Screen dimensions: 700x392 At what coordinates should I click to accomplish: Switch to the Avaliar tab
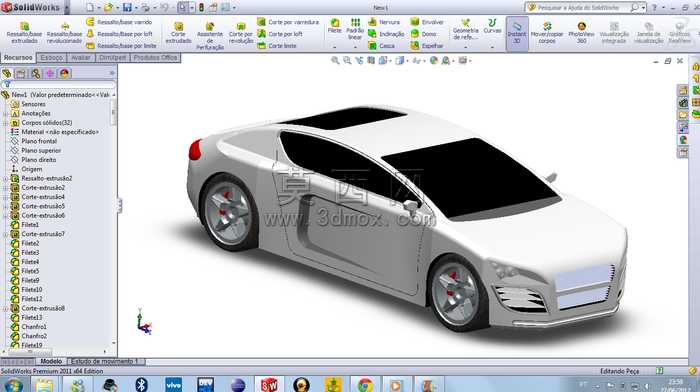tap(81, 58)
